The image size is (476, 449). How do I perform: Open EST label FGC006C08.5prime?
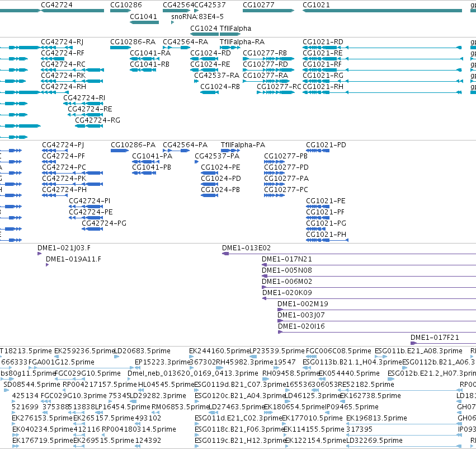click(338, 351)
